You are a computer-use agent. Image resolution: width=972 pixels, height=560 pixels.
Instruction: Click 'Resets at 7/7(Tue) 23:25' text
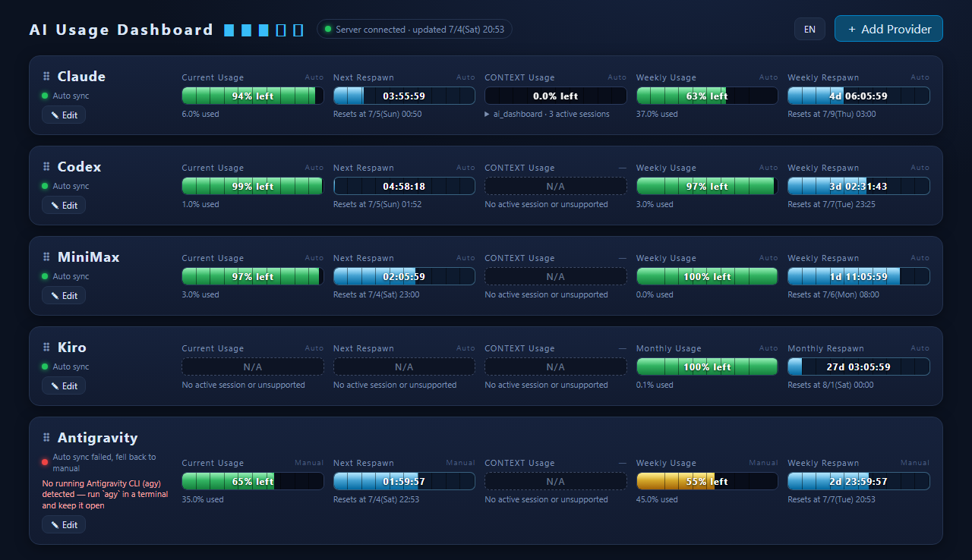(832, 204)
